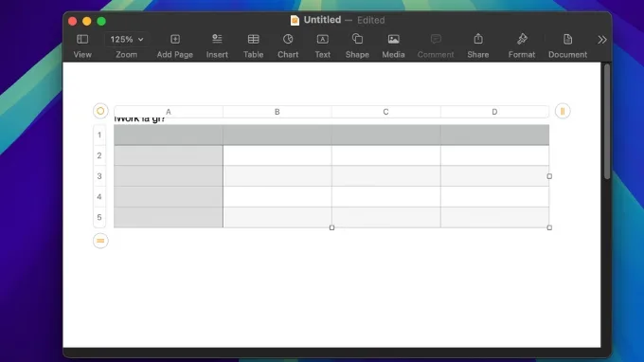Select column C header
Screen dimensions: 644x362
[386, 112]
